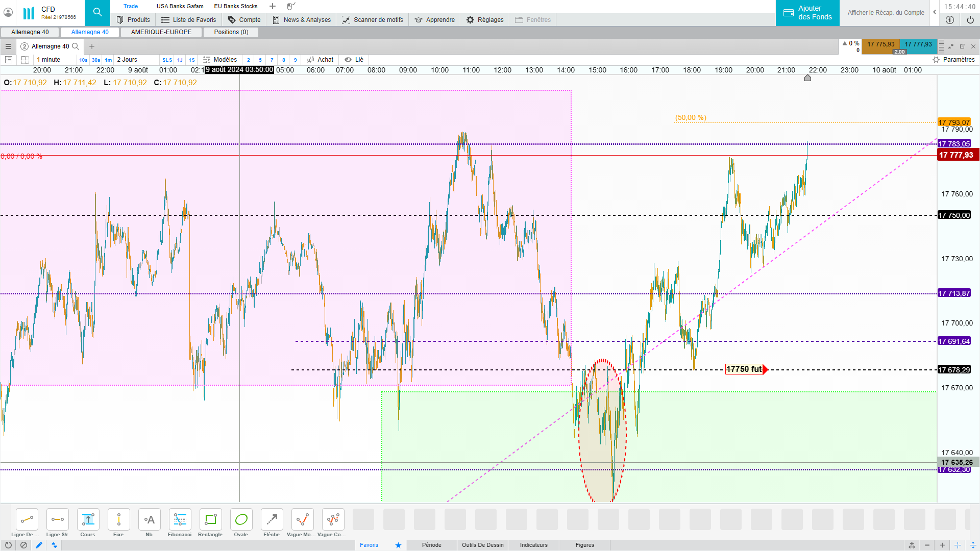This screenshot has height=551, width=980.
Task: Select the Ovale drawing tool
Action: (x=241, y=520)
